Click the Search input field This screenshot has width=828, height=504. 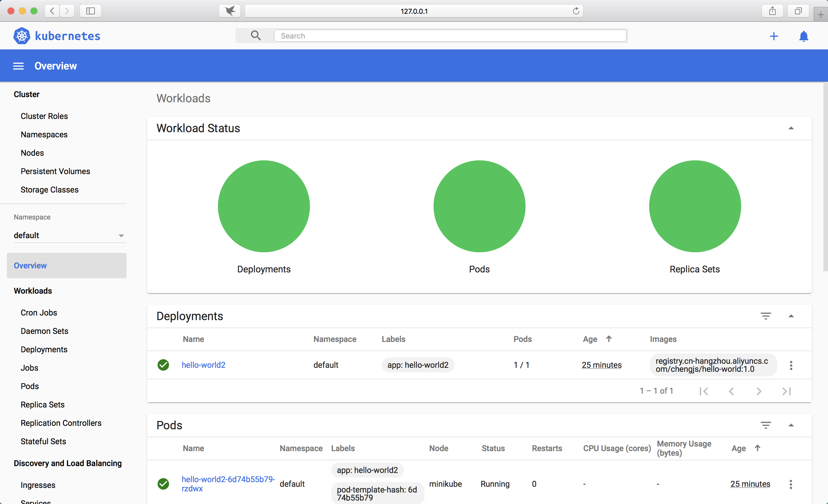(x=450, y=36)
